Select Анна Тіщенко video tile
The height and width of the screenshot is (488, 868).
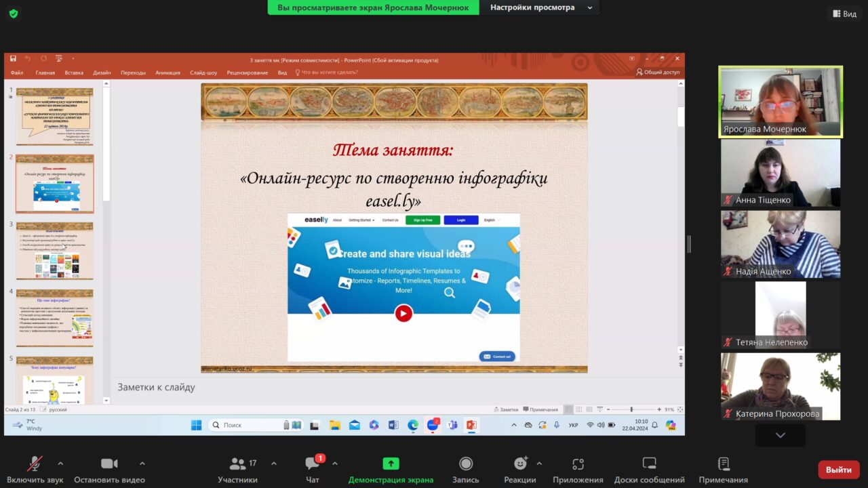pyautogui.click(x=781, y=173)
